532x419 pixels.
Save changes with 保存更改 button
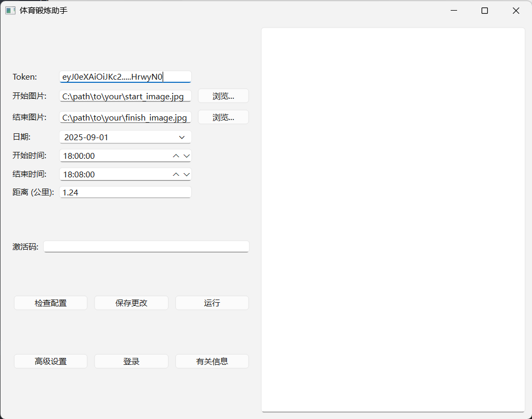coord(131,303)
